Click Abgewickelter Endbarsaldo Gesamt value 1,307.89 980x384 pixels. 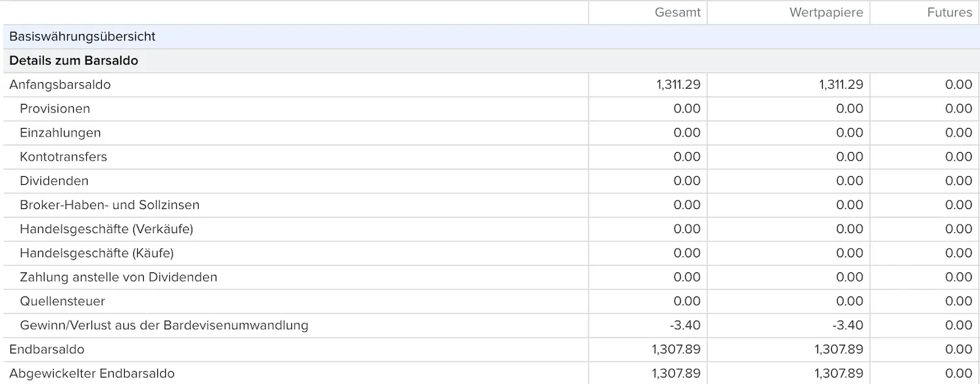(x=676, y=374)
